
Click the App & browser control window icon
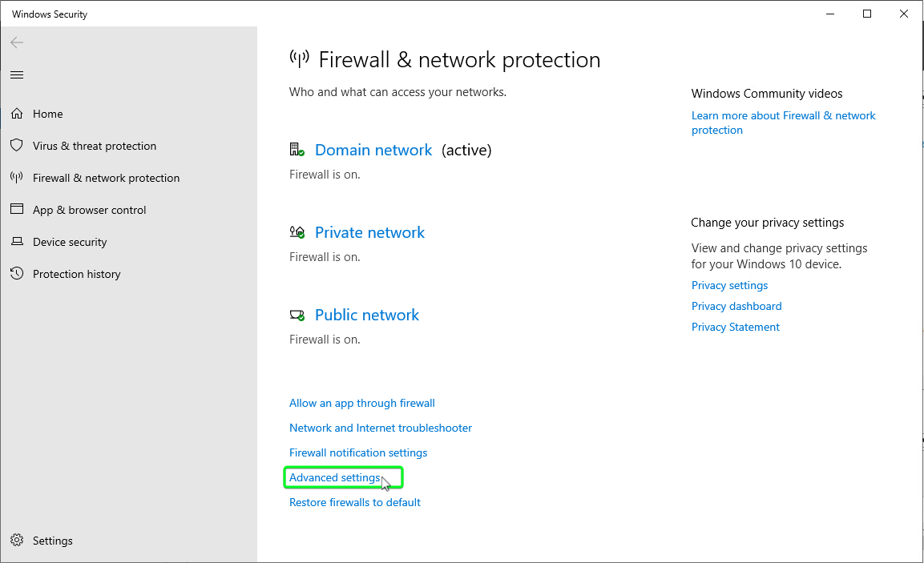(x=17, y=209)
